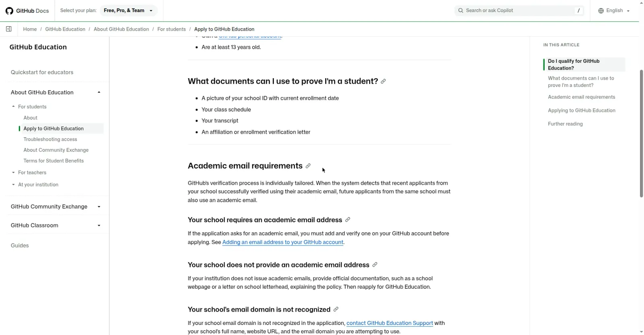Click link icon beside 'does not provide' heading
Screen dimensions: 644x335
pos(375,265)
